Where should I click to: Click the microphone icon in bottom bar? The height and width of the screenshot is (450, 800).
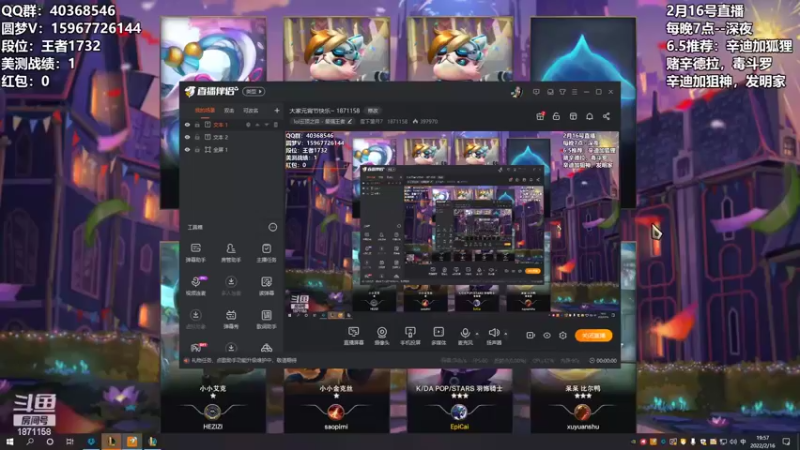[465, 335]
